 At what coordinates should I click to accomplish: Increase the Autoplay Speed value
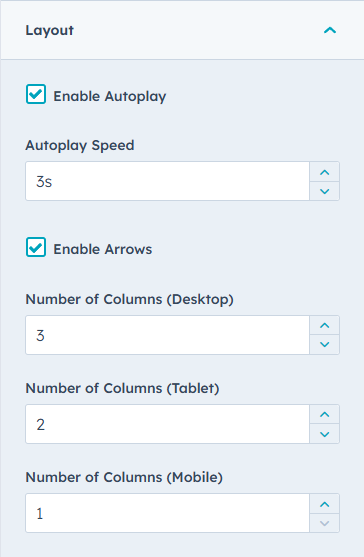325,172
